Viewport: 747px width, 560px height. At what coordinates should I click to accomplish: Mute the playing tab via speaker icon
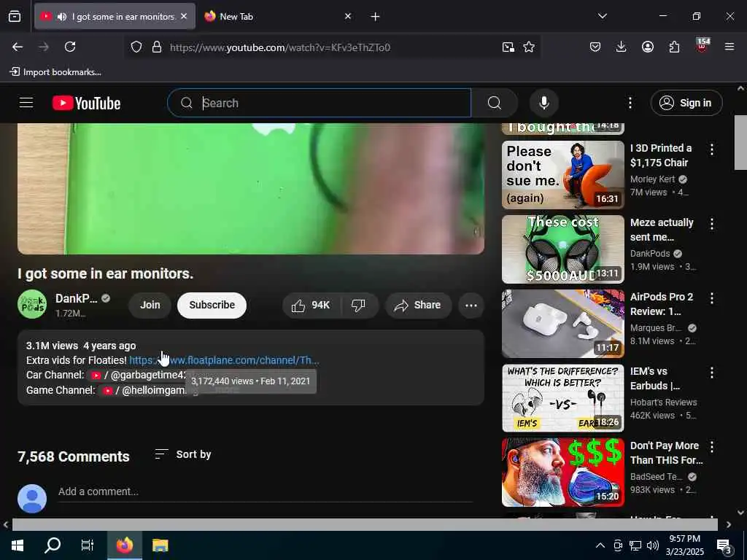tap(62, 17)
